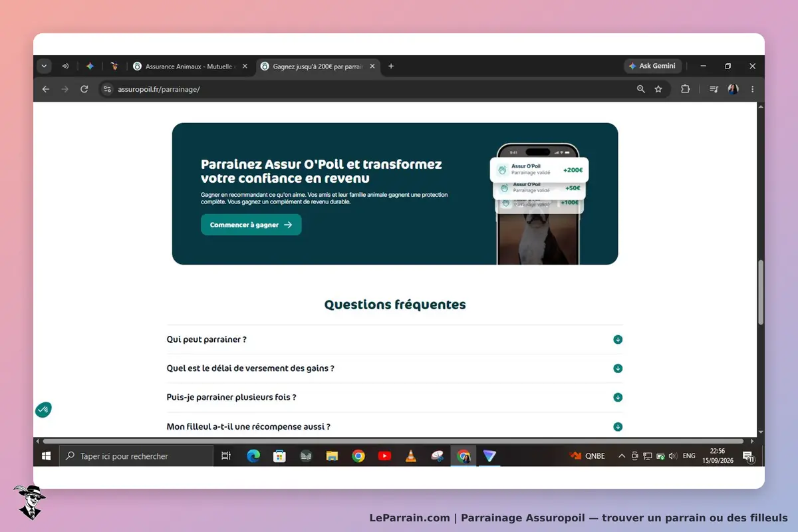The height and width of the screenshot is (532, 798).
Task: Open the tab search dropdown arrow
Action: pyautogui.click(x=45, y=66)
